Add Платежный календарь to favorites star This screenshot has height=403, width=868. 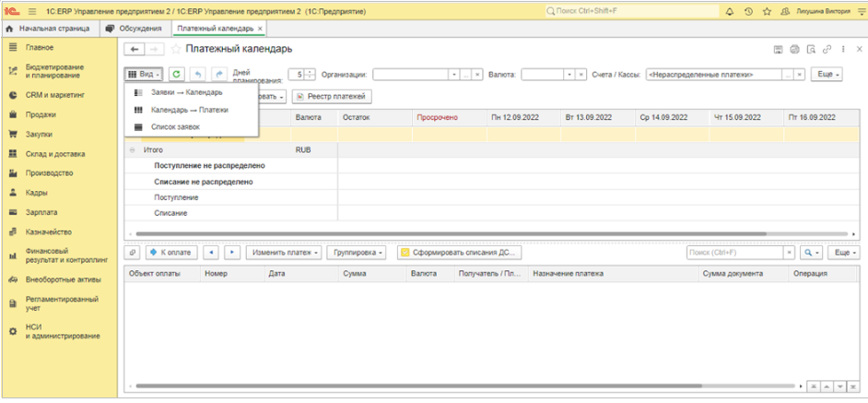(x=175, y=49)
